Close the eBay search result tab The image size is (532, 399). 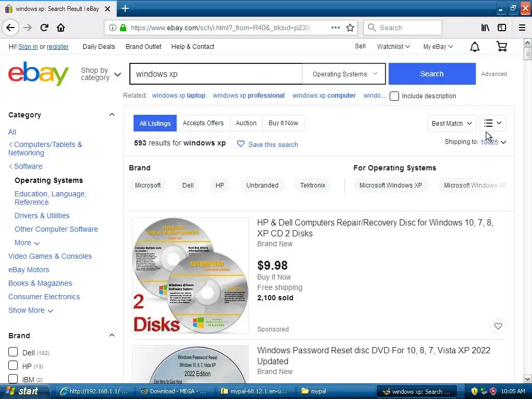pos(108,9)
